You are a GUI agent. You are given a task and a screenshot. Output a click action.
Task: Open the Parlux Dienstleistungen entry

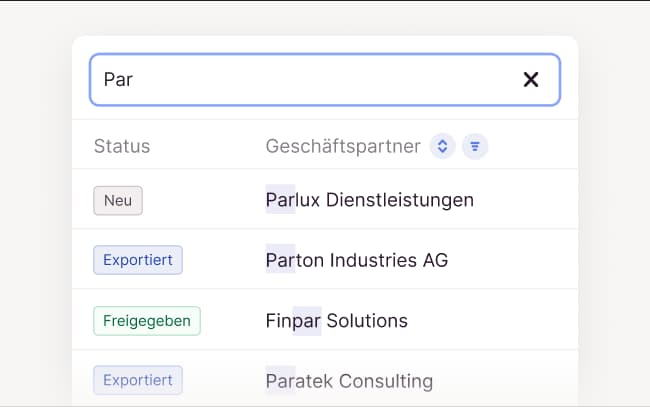coord(369,200)
